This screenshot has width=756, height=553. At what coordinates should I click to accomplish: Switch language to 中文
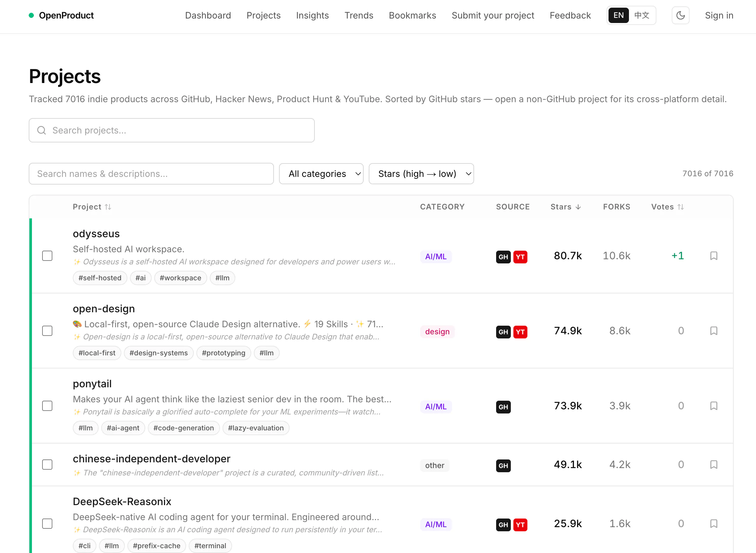pos(641,15)
